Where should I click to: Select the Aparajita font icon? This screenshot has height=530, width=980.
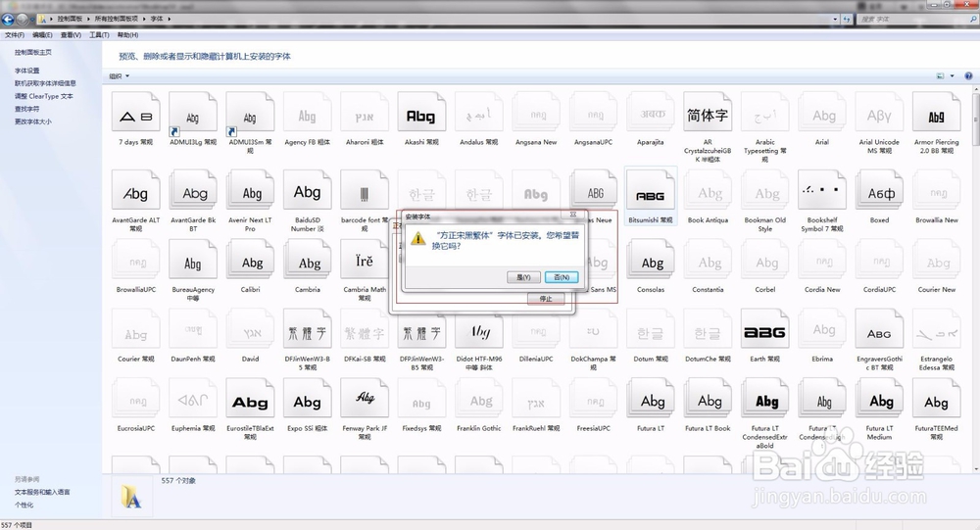(x=651, y=114)
